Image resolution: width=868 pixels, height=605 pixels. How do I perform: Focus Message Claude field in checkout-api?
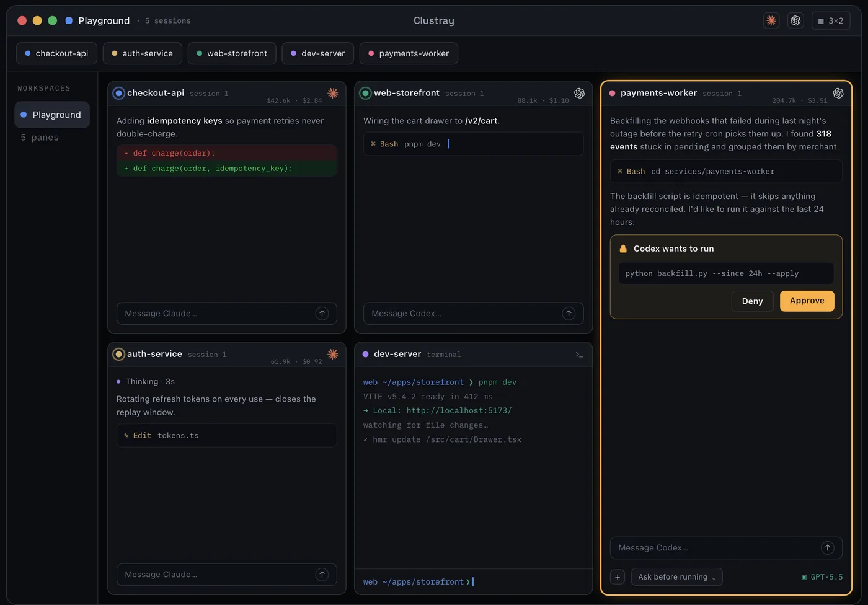point(226,314)
